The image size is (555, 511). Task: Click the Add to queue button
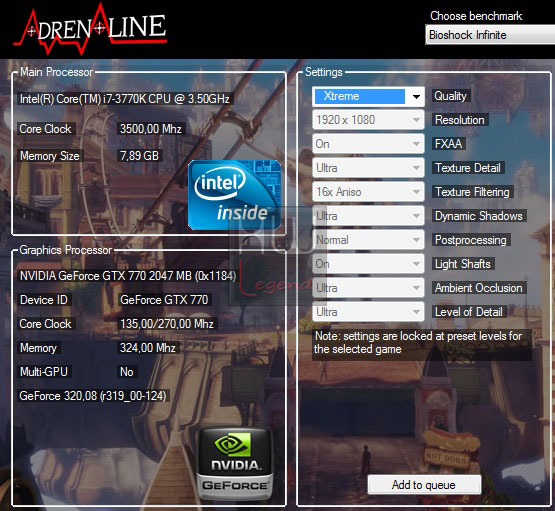coord(424,484)
